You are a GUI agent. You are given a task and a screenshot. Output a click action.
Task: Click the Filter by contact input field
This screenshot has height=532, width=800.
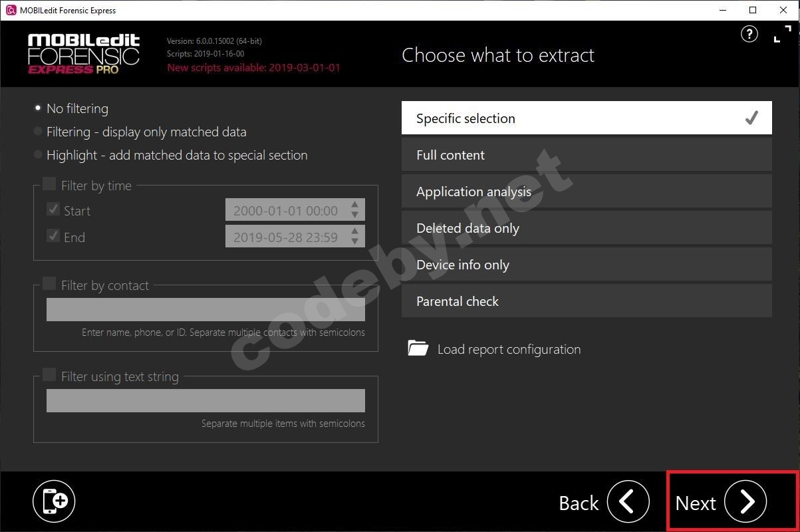click(x=205, y=310)
